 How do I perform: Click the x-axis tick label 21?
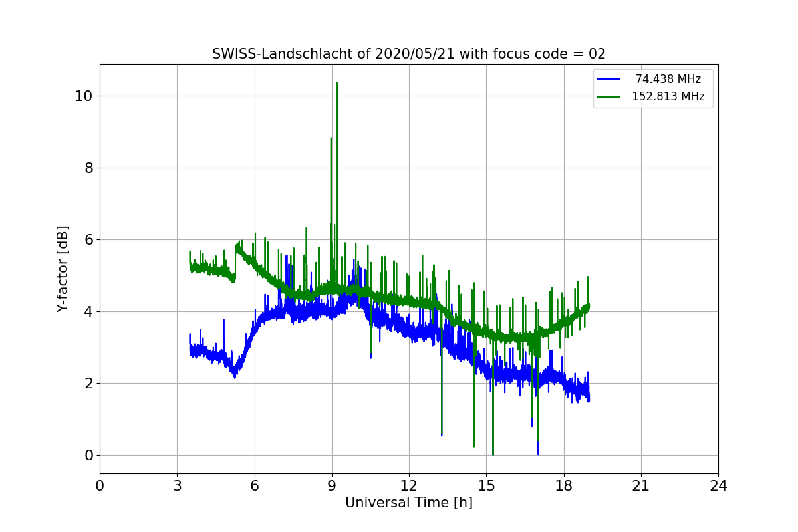tap(641, 487)
